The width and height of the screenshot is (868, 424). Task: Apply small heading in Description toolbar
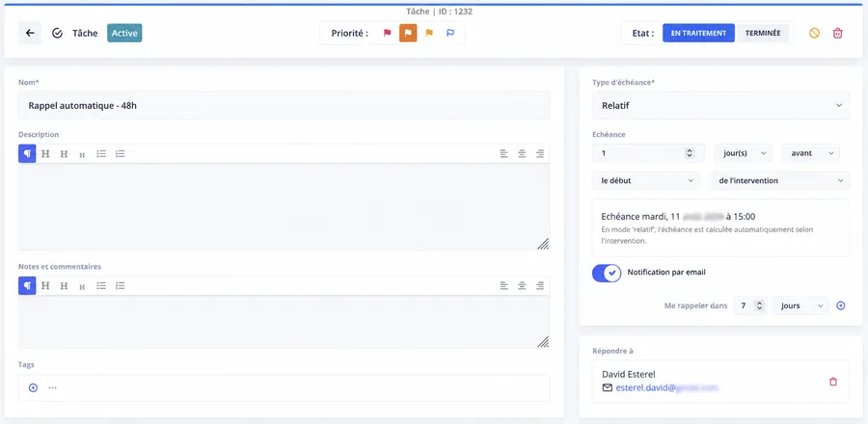coord(82,155)
